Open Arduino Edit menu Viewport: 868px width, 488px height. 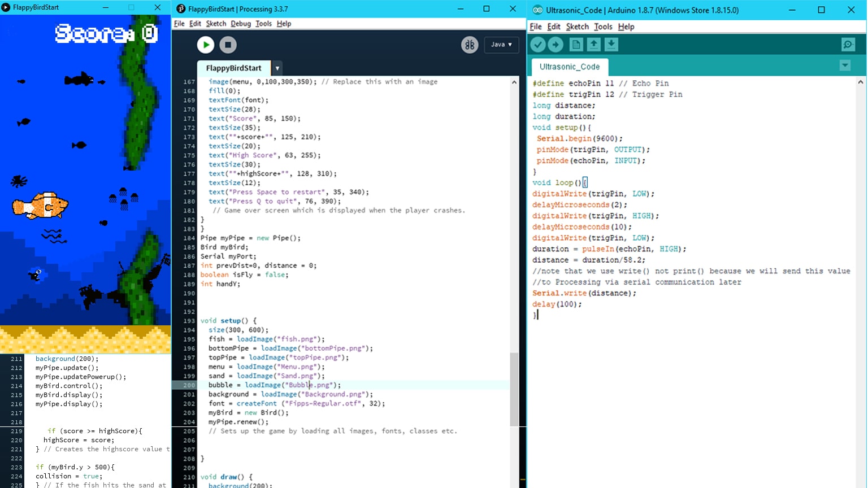[x=554, y=27]
